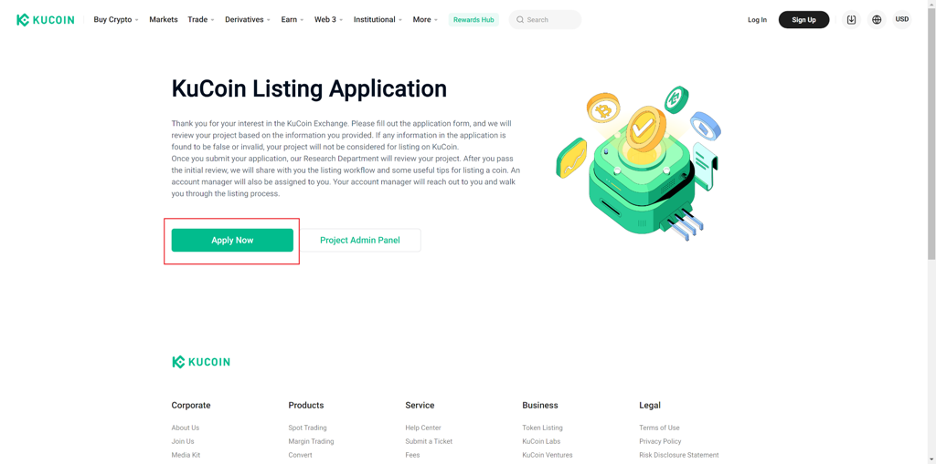Open the Convert footer link

coord(300,455)
